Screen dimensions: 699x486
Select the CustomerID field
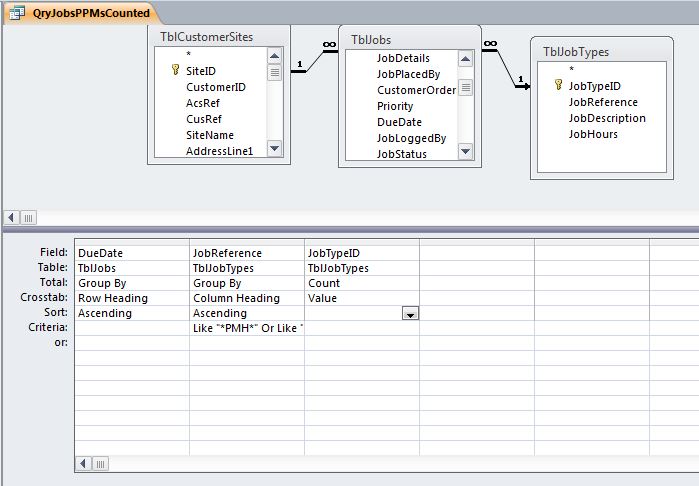216,87
